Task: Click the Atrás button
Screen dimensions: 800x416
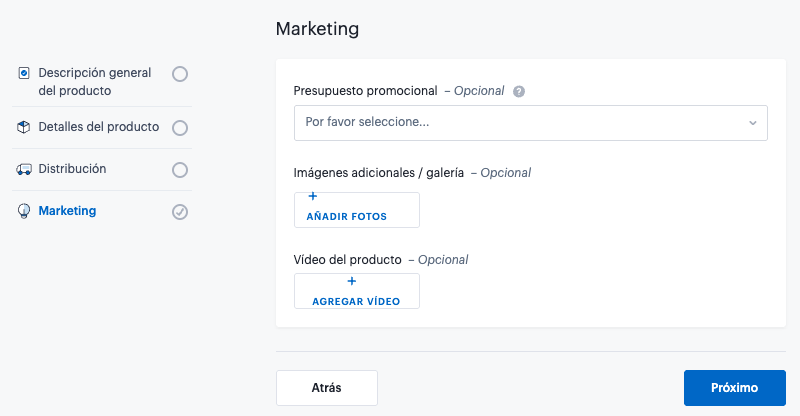Action: tap(326, 388)
